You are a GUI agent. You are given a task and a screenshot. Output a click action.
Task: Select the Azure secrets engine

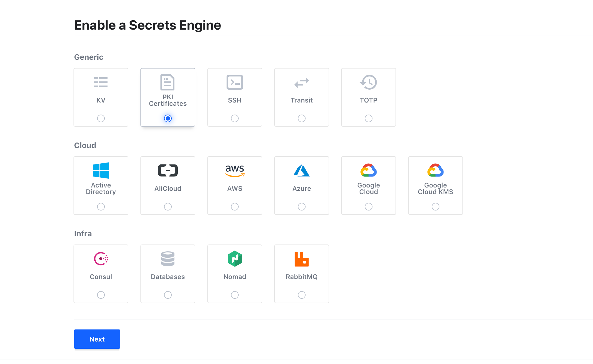(301, 207)
